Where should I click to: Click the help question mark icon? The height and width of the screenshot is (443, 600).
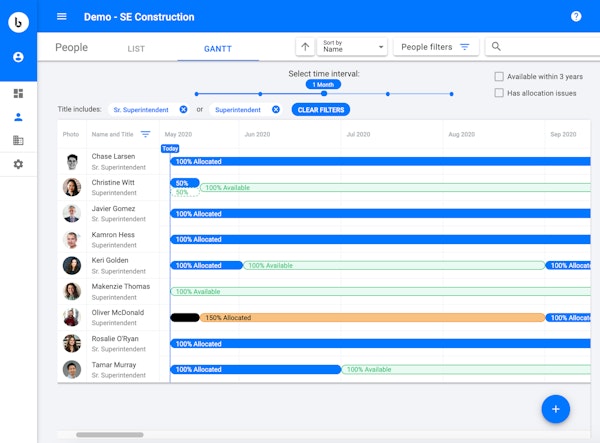pyautogui.click(x=576, y=17)
